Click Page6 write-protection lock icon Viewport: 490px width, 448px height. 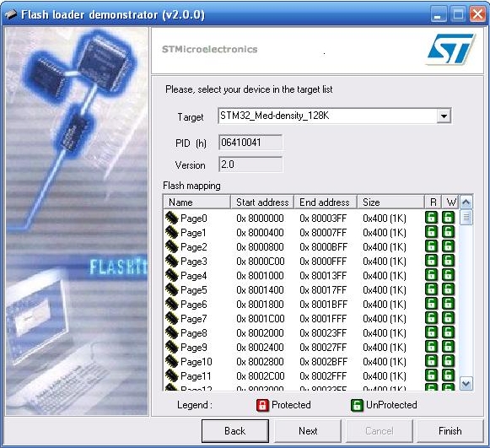448,304
